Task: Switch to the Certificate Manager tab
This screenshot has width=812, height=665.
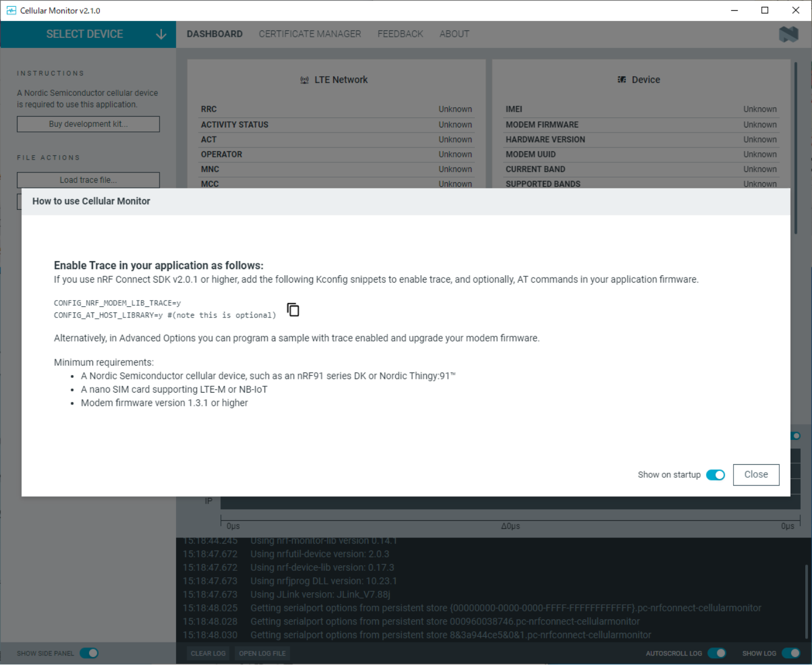Action: pyautogui.click(x=310, y=34)
